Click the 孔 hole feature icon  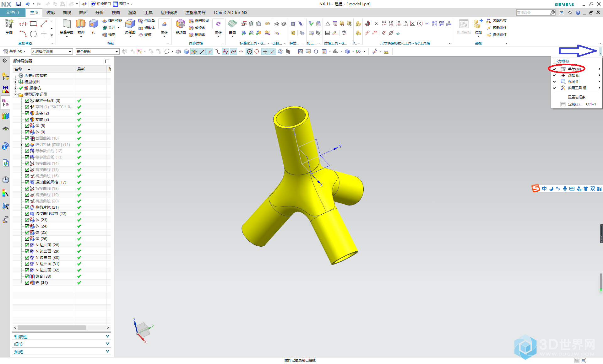pos(93,26)
